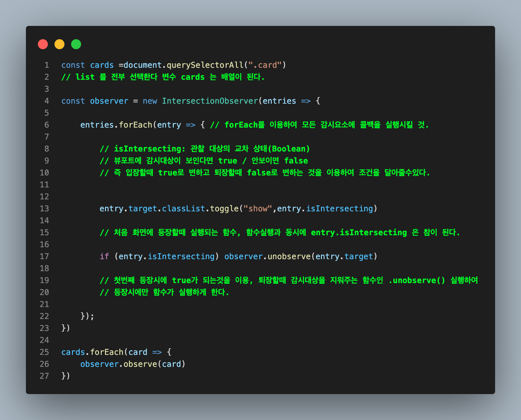Click the "if" keyword on line 17
This screenshot has width=521, height=420.
[104, 257]
